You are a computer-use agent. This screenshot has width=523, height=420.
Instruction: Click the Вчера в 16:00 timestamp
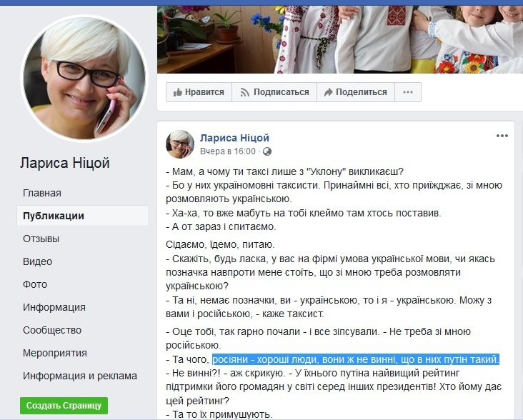[x=228, y=151]
